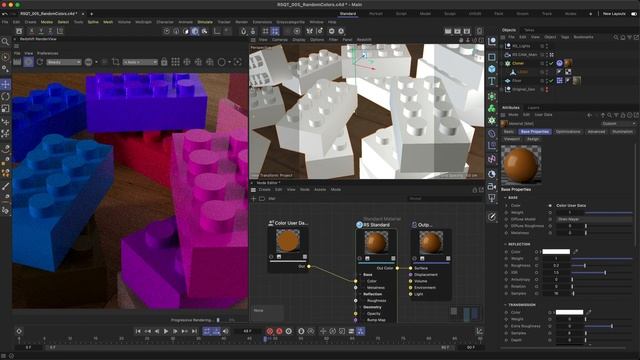Toggle the Reflection IOR keyframe circle
The image size is (640, 360).
(x=537, y=273)
